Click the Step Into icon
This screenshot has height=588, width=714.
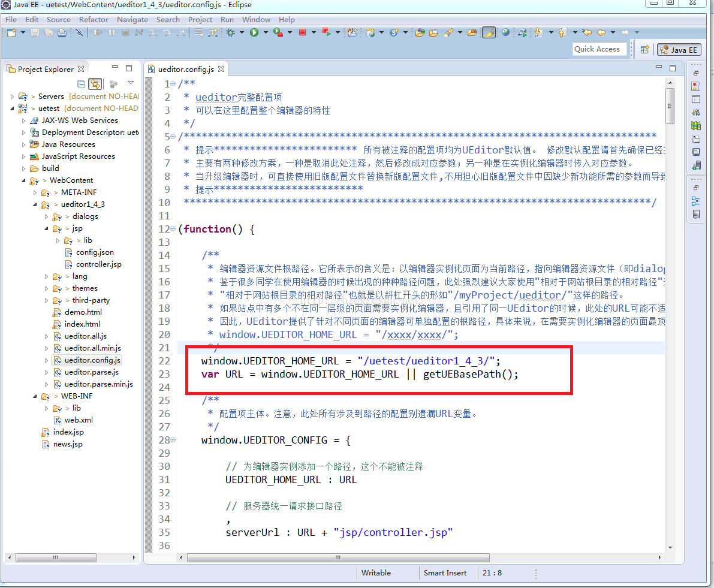[153, 32]
